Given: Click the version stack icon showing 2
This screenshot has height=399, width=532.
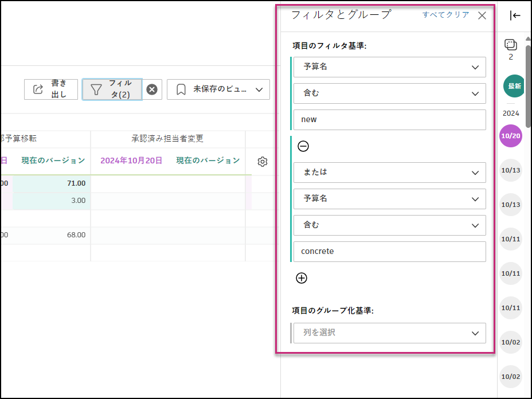Looking at the screenshot, I should (x=510, y=44).
